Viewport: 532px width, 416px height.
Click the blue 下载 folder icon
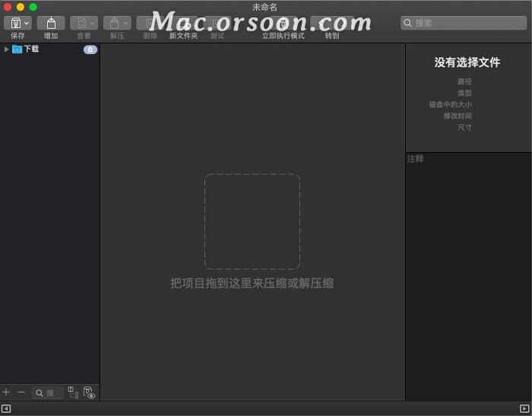point(17,49)
